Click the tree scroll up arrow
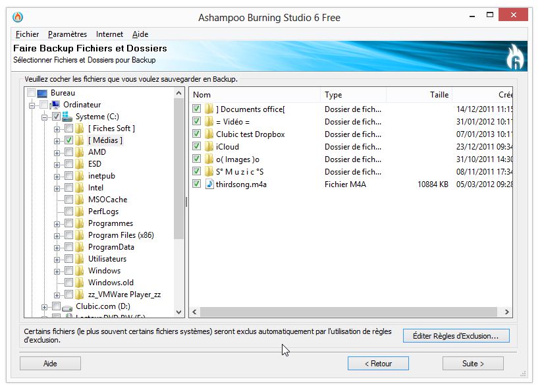The height and width of the screenshot is (392, 542). (178, 93)
